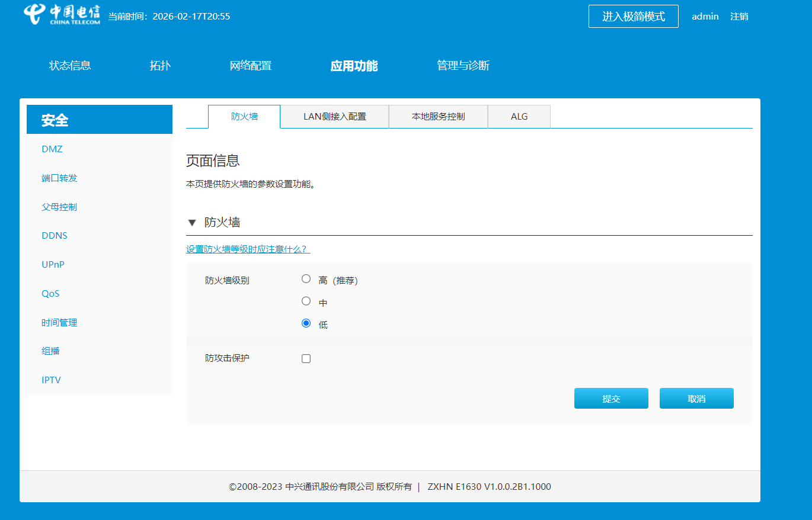Open 端口转发 in the sidebar
812x520 pixels.
[x=59, y=178]
